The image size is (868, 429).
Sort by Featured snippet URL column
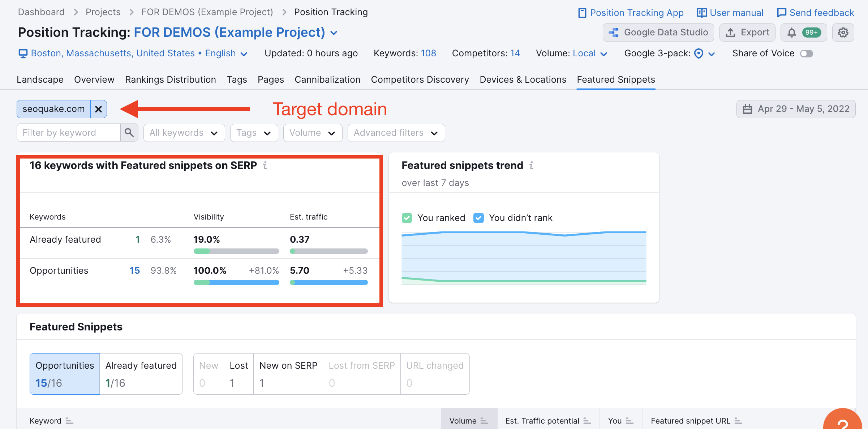coord(696,421)
